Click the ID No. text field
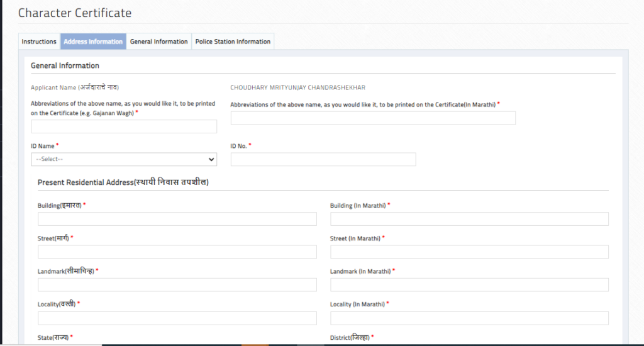The width and height of the screenshot is (644, 346). coord(323,159)
